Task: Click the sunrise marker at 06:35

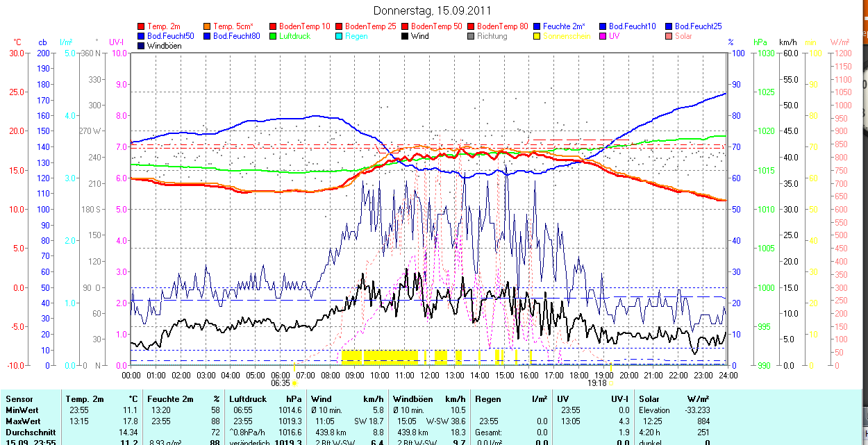Action: pos(294,383)
